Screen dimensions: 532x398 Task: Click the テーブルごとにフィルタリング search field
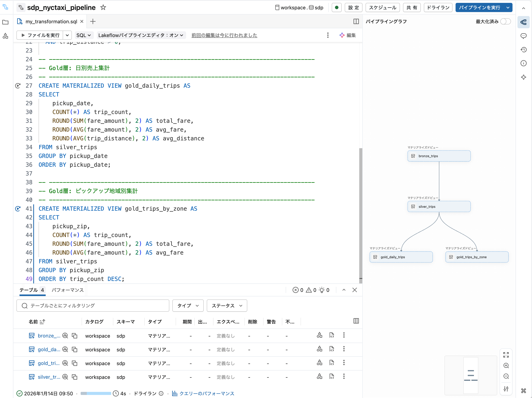tap(93, 305)
